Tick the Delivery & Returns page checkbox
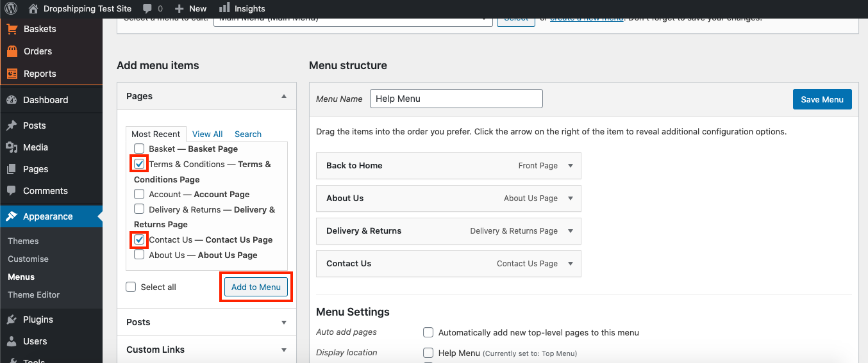The image size is (868, 363). coord(139,209)
